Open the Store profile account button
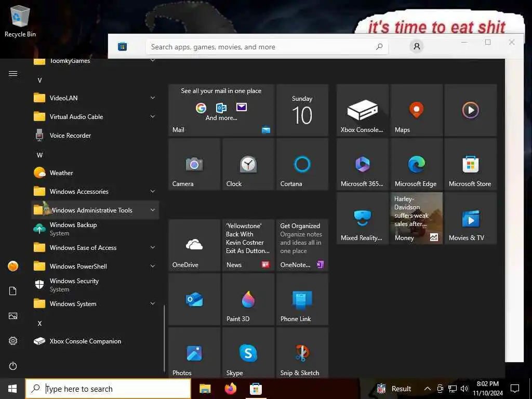 [x=417, y=46]
